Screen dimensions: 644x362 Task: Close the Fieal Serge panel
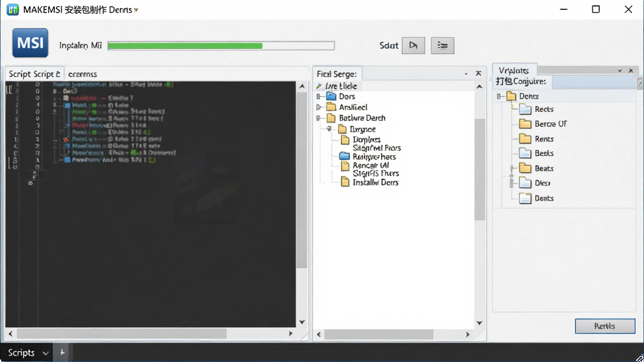click(479, 74)
